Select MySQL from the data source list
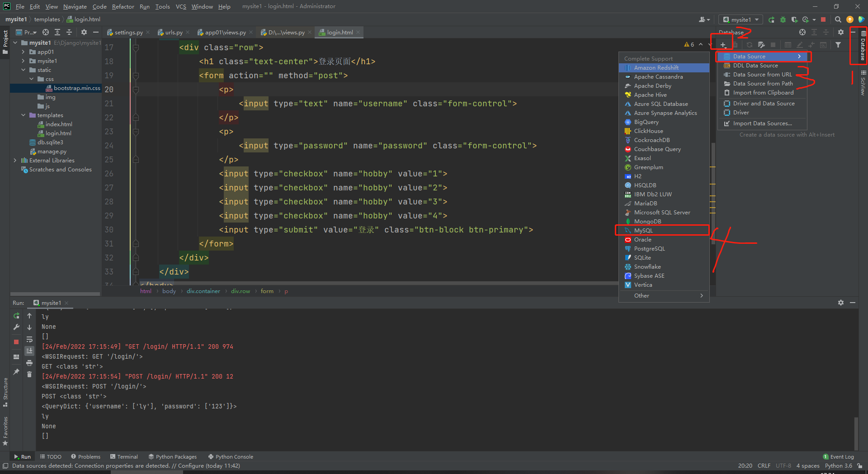Screen dimensions: 868x474 643,231
